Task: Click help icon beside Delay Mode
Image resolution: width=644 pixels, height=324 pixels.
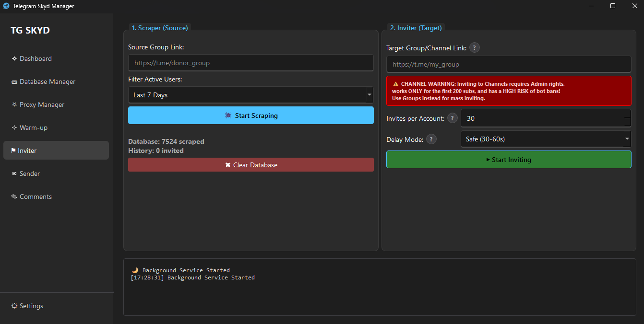Action: [431, 139]
